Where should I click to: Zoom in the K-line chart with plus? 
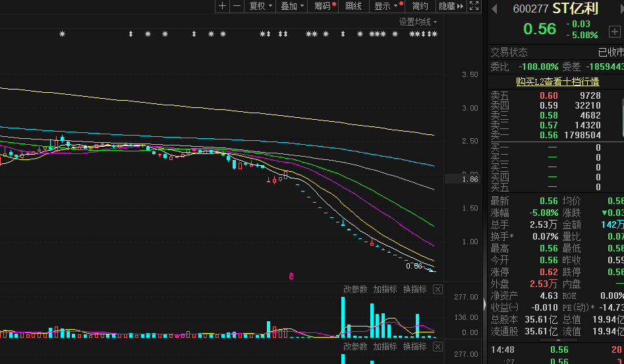click(x=223, y=6)
